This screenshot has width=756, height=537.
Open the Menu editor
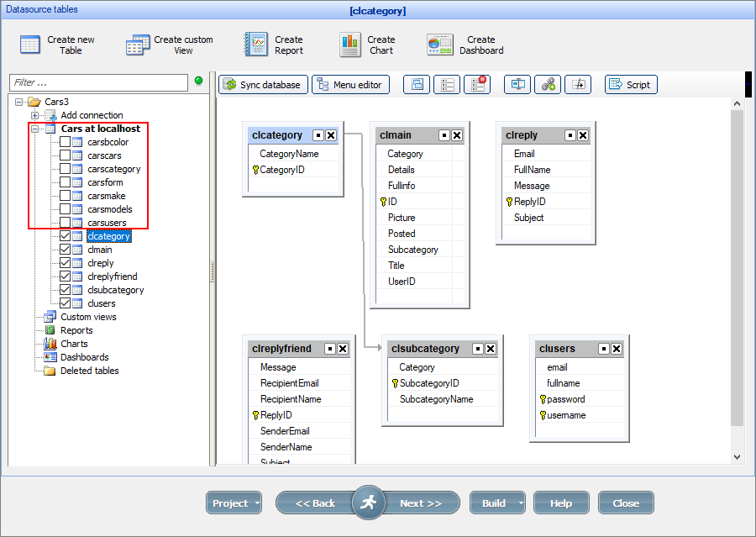[x=350, y=85]
